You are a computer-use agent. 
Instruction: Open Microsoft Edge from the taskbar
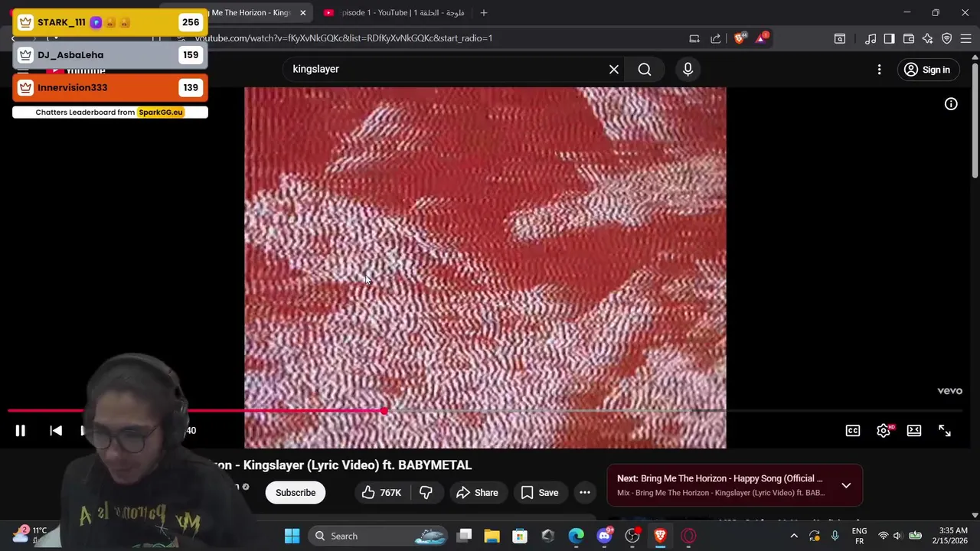(x=576, y=536)
